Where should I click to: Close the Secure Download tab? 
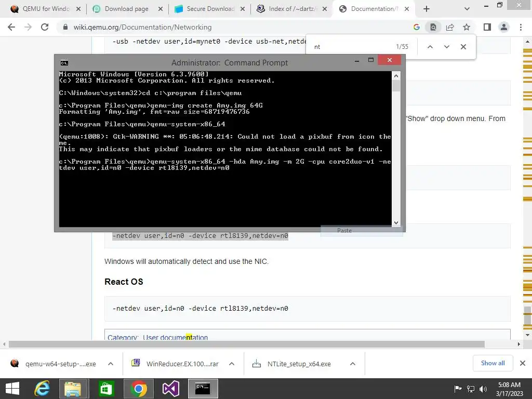(243, 9)
